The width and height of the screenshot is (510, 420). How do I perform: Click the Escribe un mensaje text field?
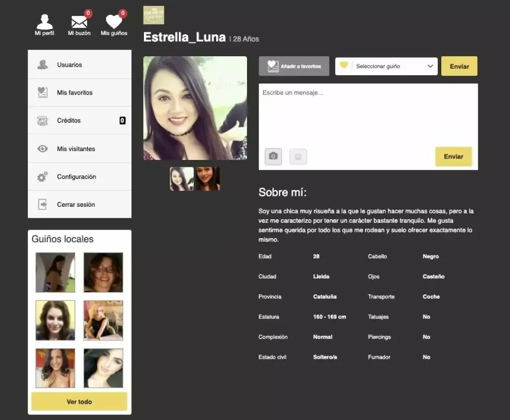coord(368,114)
